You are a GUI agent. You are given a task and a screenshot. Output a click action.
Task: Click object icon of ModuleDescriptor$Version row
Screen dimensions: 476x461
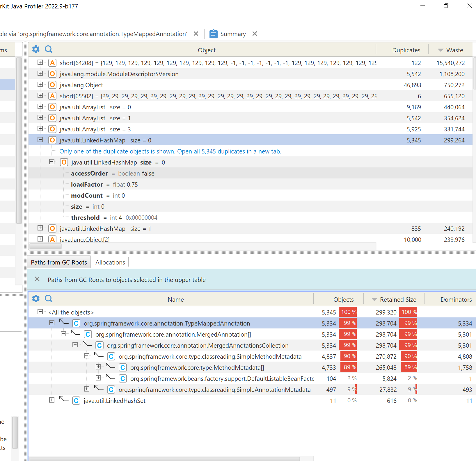52,74
